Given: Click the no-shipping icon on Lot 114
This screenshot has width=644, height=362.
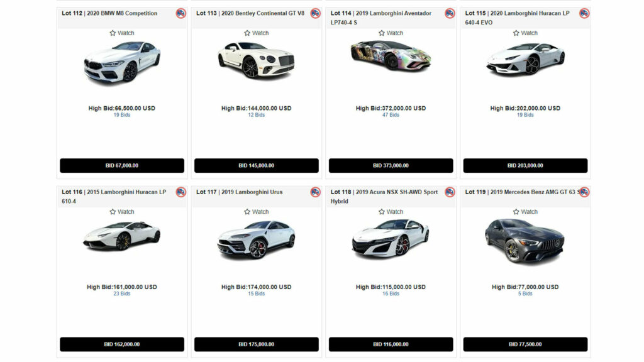Looking at the screenshot, I should (450, 14).
